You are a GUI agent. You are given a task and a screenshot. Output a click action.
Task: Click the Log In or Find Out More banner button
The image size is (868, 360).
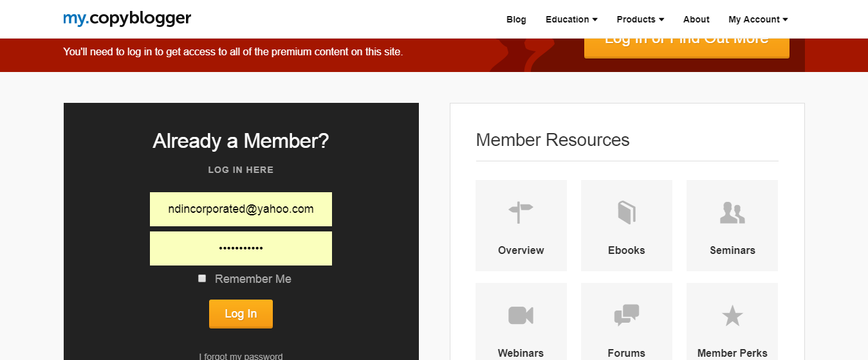687,44
